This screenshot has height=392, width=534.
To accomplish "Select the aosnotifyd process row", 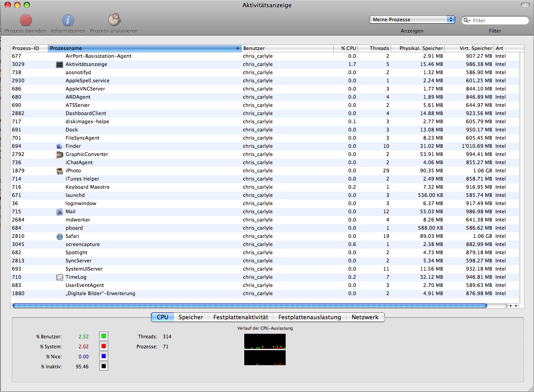I will pyautogui.click(x=265, y=73).
